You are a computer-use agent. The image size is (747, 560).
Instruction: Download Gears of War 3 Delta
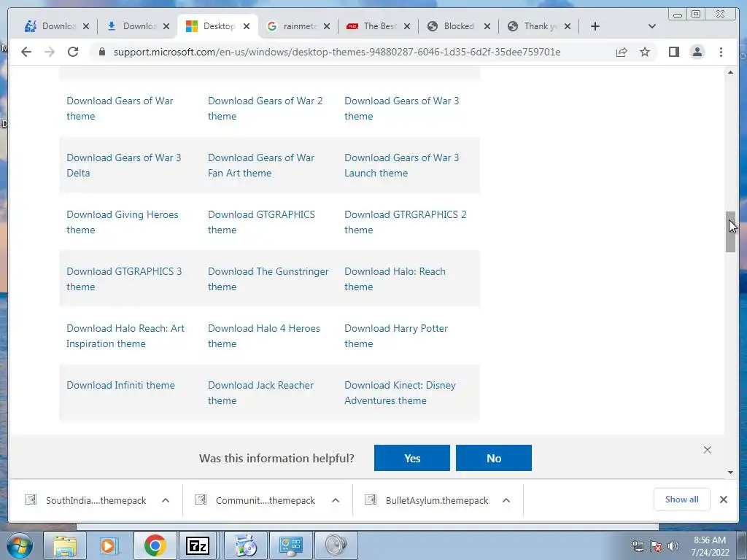(123, 166)
